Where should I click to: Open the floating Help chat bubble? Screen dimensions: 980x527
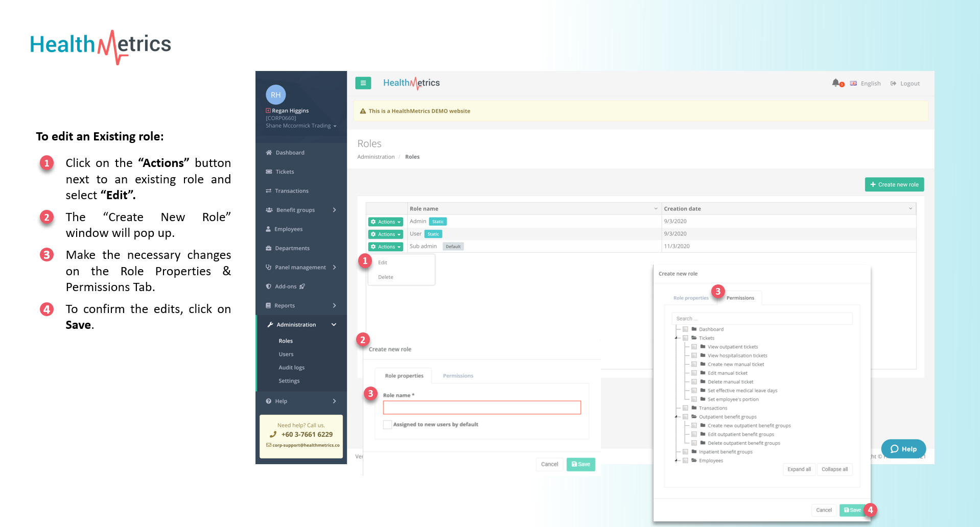pyautogui.click(x=903, y=449)
